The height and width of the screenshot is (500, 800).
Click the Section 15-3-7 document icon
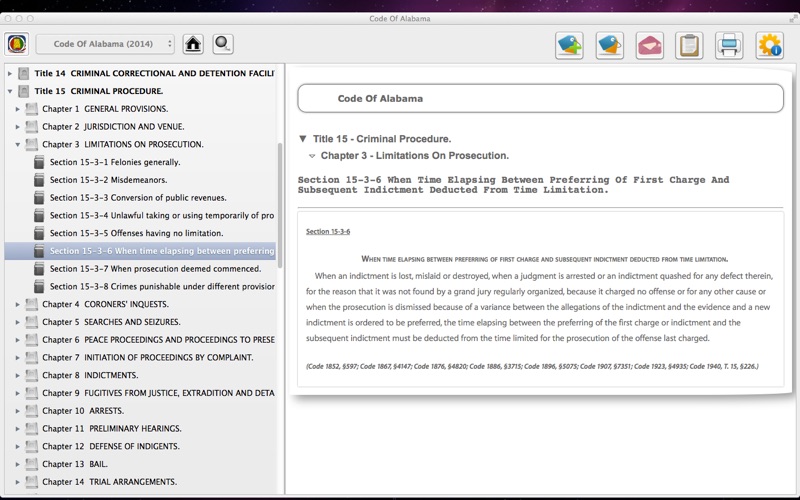pos(39,269)
